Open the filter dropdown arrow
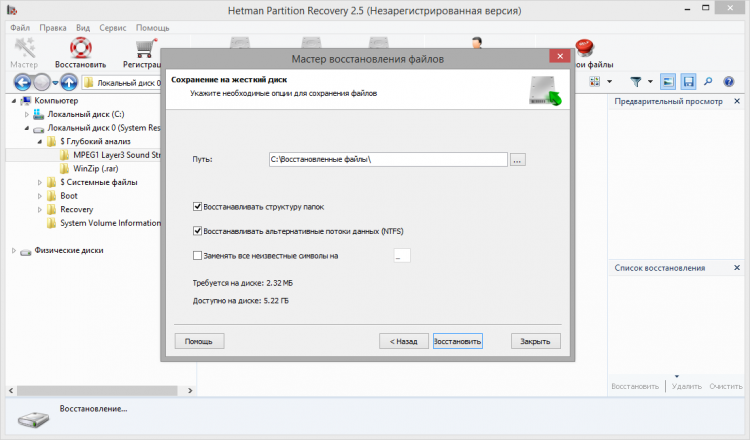 coord(650,82)
